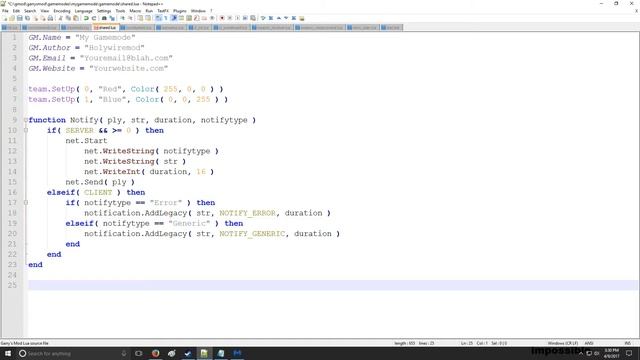Click 'net.Send( ply )' on line 15
640x360 pixels.
click(x=100, y=182)
